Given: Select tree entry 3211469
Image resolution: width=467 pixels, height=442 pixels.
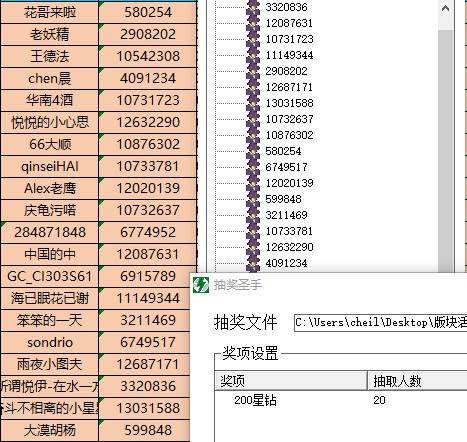Looking at the screenshot, I should point(286,215).
